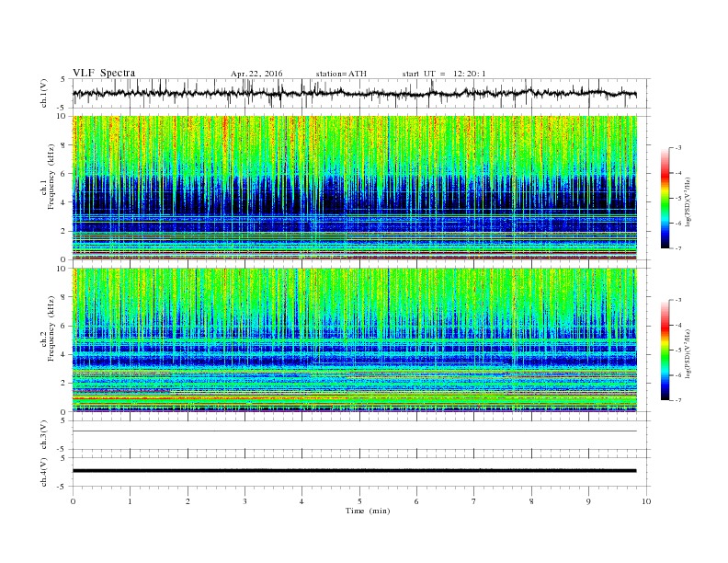The image size is (728, 563).
Task: Click the "1" tick on the time axis
Action: (130, 501)
